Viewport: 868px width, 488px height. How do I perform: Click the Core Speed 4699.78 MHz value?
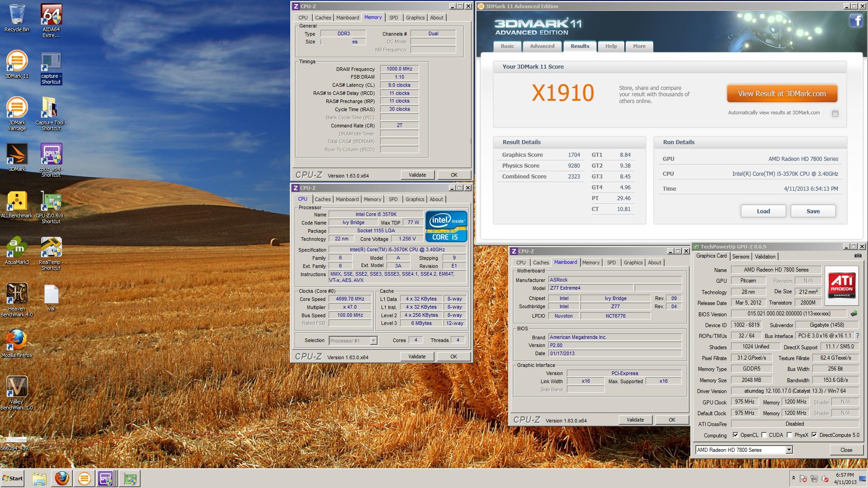tap(350, 299)
